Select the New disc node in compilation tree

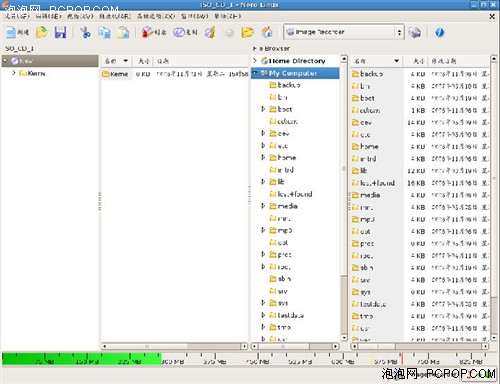click(x=50, y=61)
